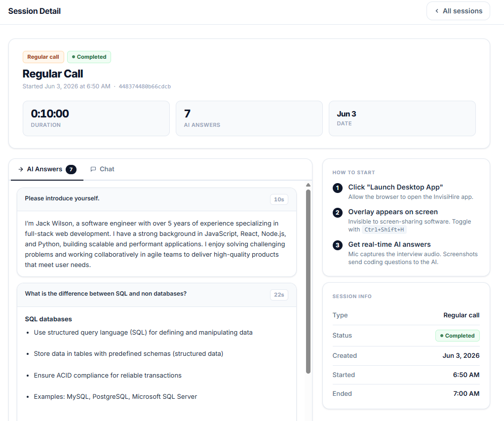
Task: Open the AI Answers tab
Action: click(x=47, y=169)
